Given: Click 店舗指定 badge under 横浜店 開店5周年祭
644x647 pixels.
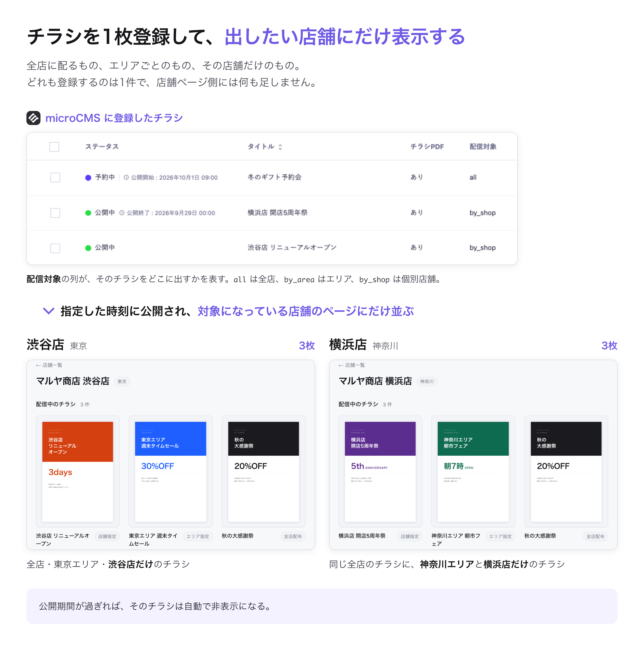Looking at the screenshot, I should [x=410, y=536].
